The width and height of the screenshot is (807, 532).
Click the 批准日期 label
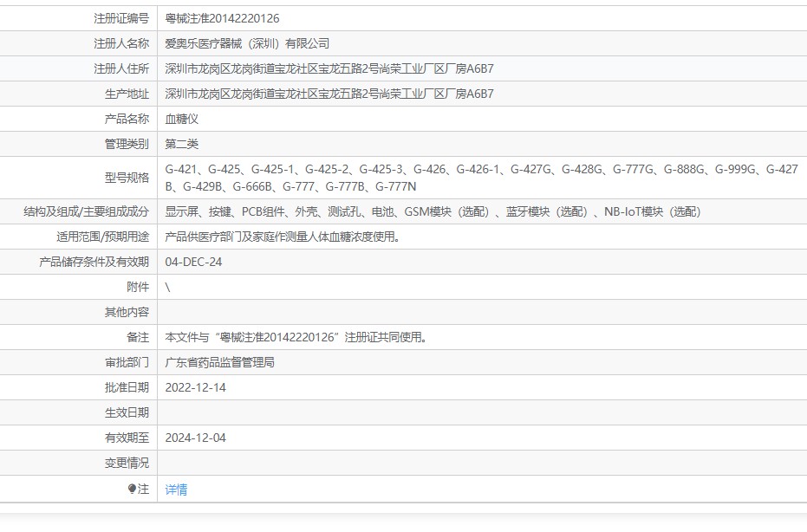pyautogui.click(x=127, y=388)
